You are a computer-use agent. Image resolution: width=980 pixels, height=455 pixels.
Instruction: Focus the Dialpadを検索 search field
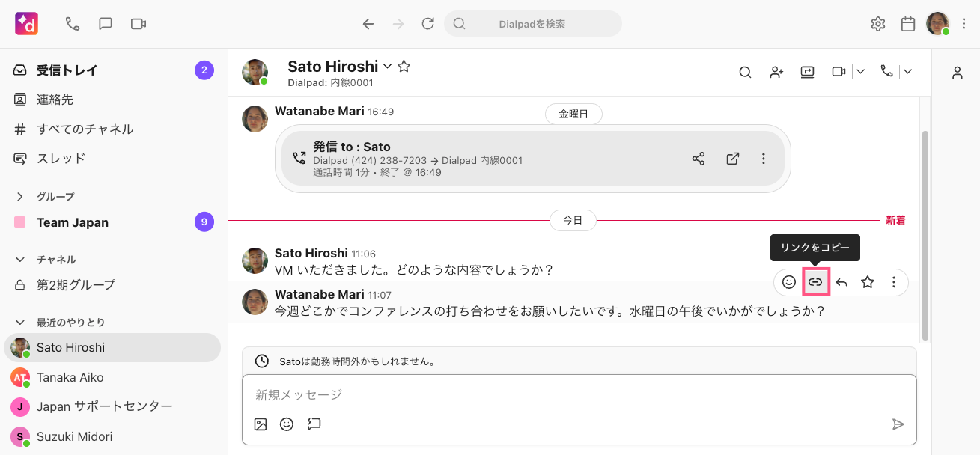(x=533, y=24)
